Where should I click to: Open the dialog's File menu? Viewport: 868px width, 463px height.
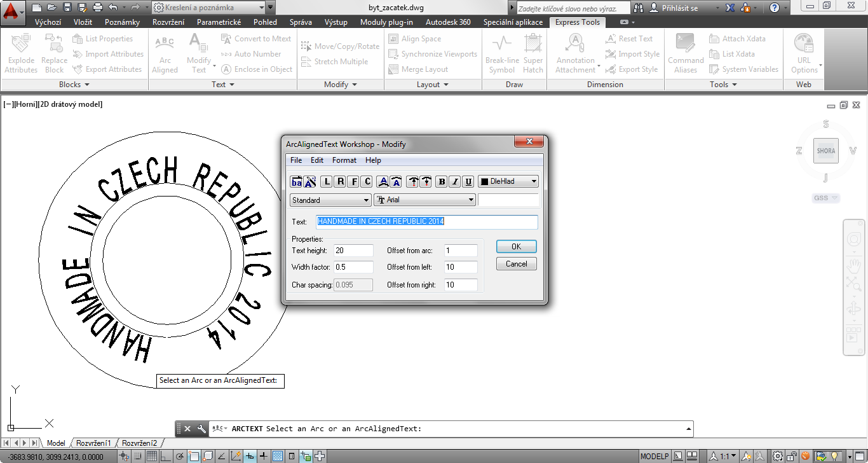pos(296,160)
